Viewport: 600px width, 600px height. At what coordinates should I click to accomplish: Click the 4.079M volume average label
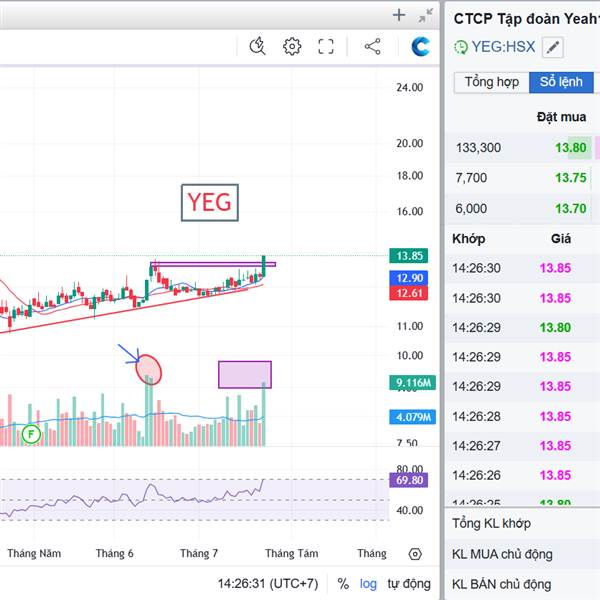[x=412, y=417]
